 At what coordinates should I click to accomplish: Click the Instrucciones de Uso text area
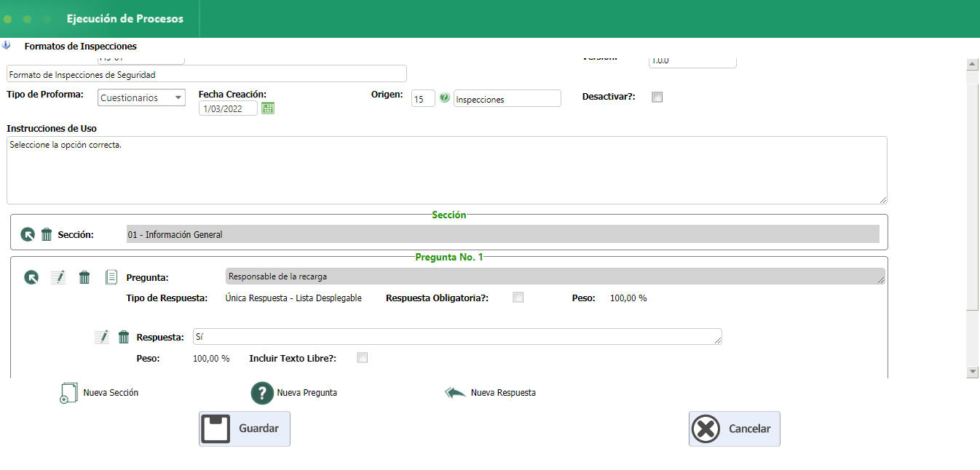[x=447, y=170]
